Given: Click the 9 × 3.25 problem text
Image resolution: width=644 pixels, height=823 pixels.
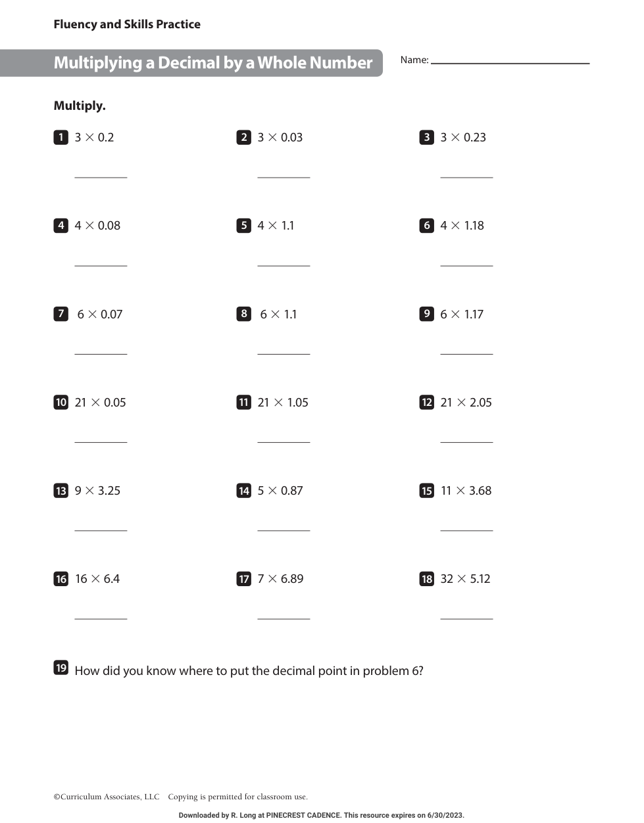Looking at the screenshot, I should click(x=97, y=491).
